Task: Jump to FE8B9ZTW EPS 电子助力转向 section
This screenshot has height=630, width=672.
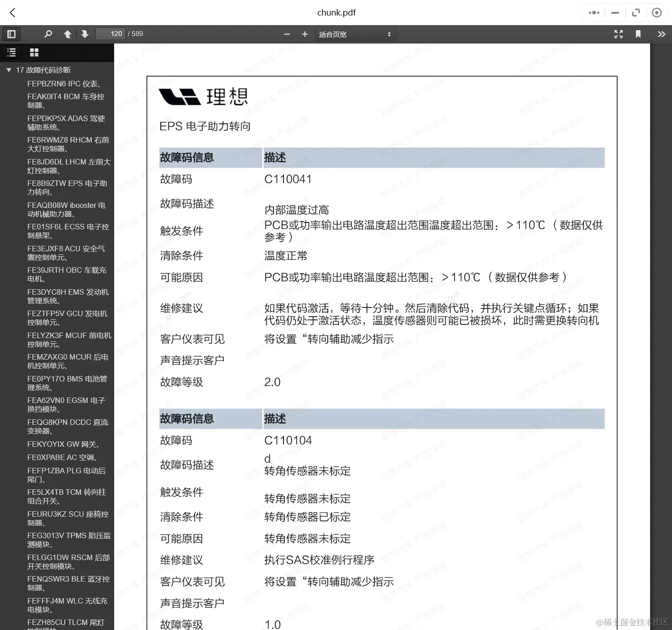Action: tap(67, 187)
